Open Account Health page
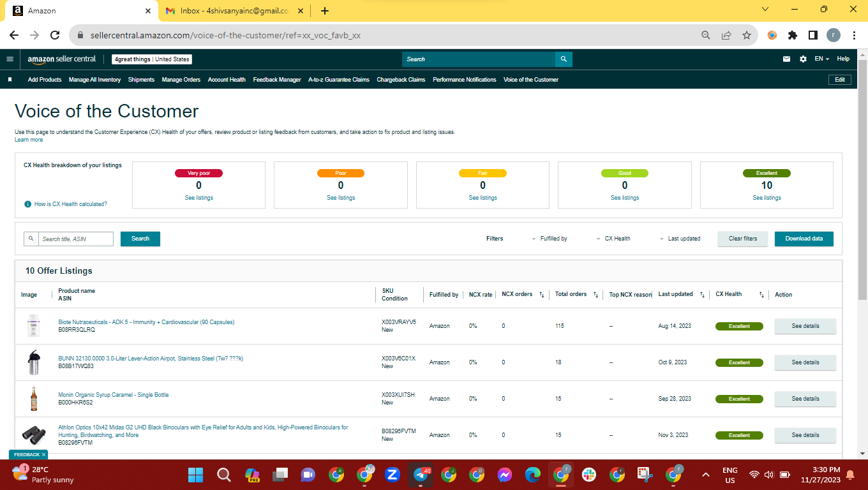The image size is (868, 490). pyautogui.click(x=227, y=80)
